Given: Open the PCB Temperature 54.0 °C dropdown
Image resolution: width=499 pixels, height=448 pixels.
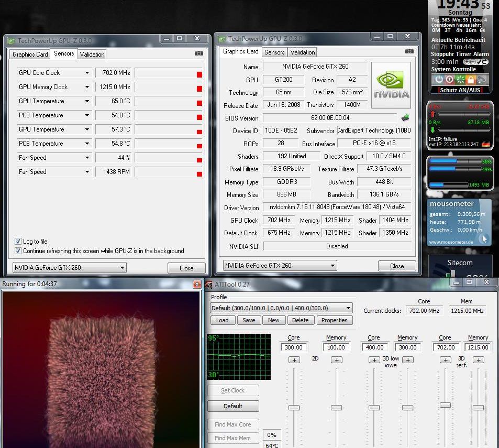Looking at the screenshot, I should [x=87, y=115].
